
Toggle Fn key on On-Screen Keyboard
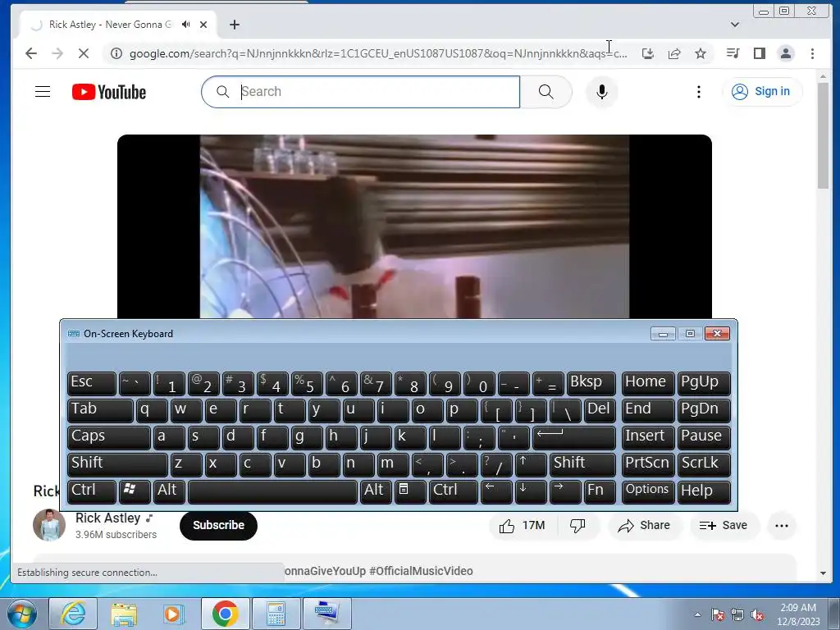600,491
